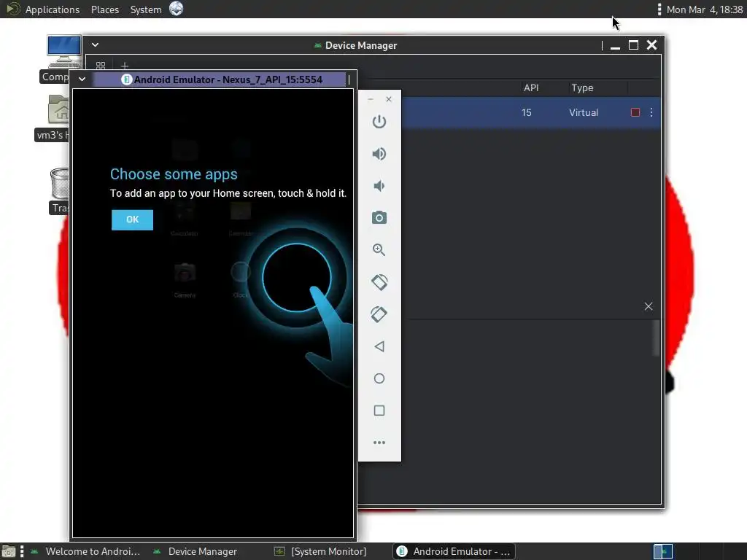This screenshot has height=560, width=747.
Task: Open the System menu
Action: (x=146, y=9)
